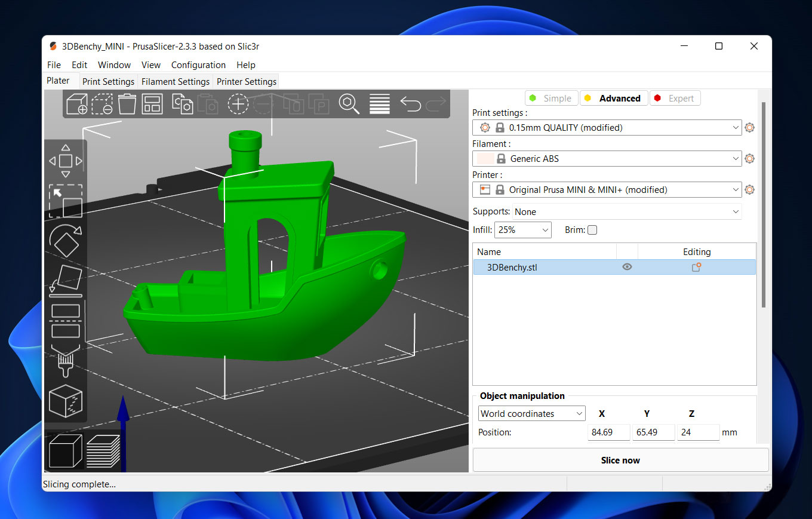
Task: Open the Paint-on supports tool
Action: pyautogui.click(x=65, y=361)
